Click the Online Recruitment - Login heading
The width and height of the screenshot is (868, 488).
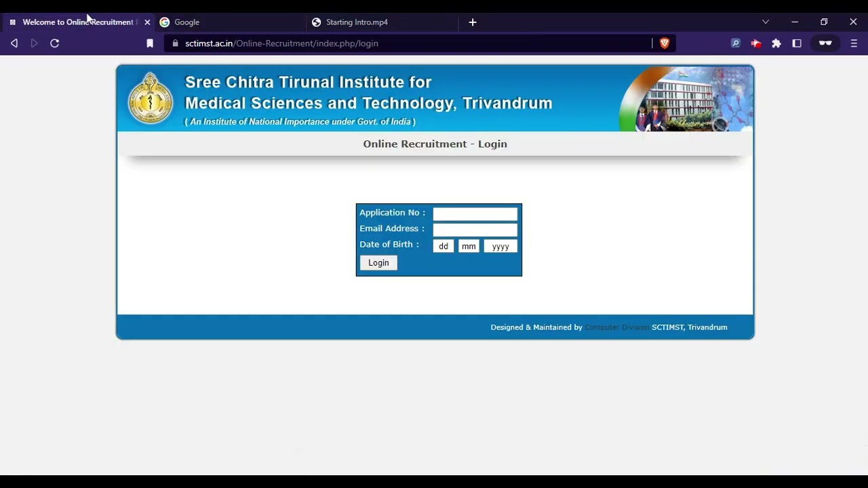pos(435,144)
